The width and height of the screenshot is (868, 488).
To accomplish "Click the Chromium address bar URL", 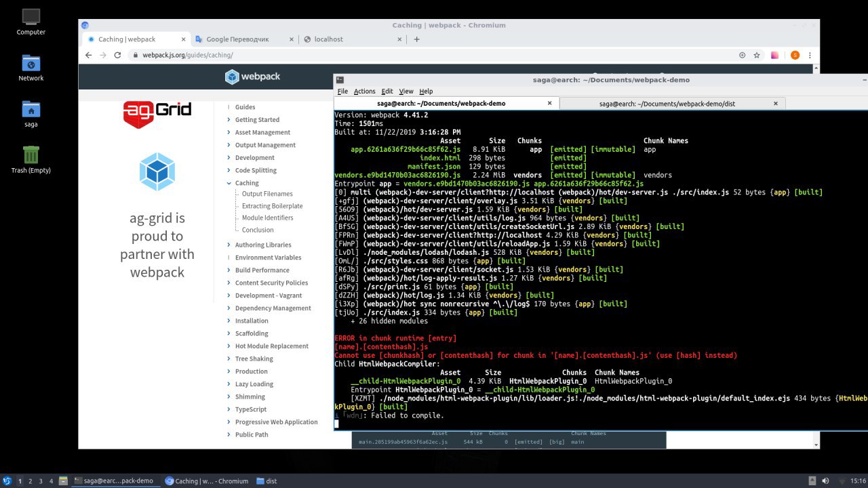I will coord(188,56).
